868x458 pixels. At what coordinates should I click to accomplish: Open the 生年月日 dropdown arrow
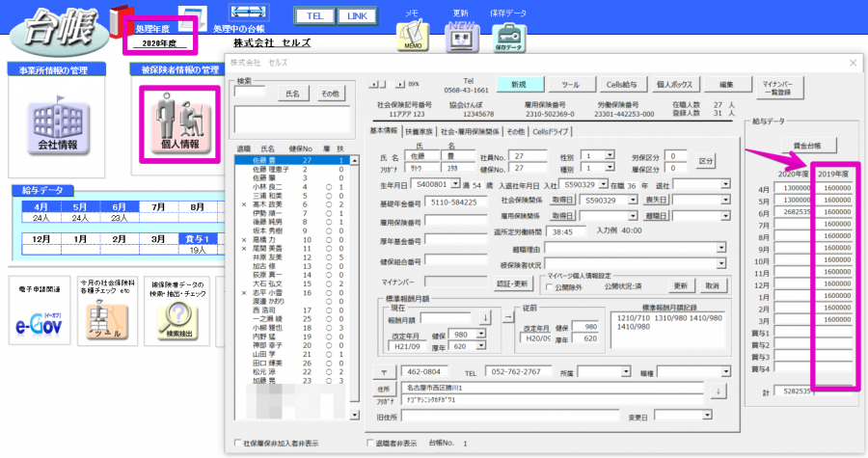455,183
